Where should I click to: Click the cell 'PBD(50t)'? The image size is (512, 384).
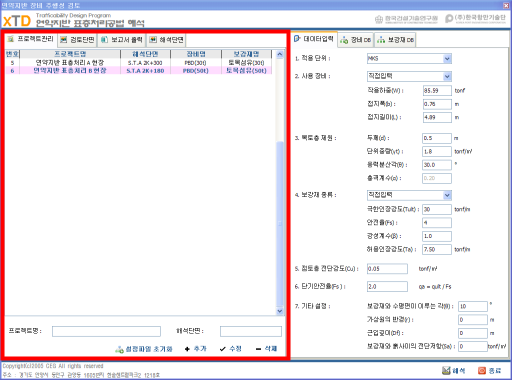point(196,70)
